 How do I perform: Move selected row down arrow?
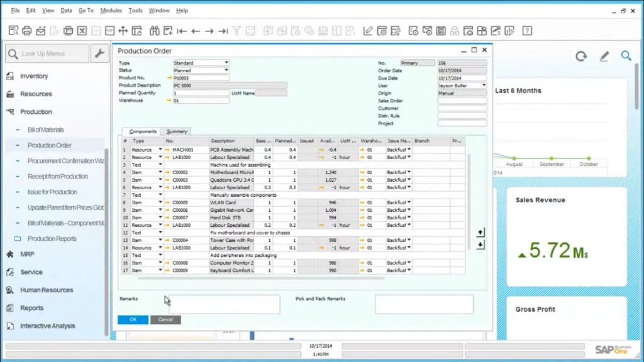480,245
